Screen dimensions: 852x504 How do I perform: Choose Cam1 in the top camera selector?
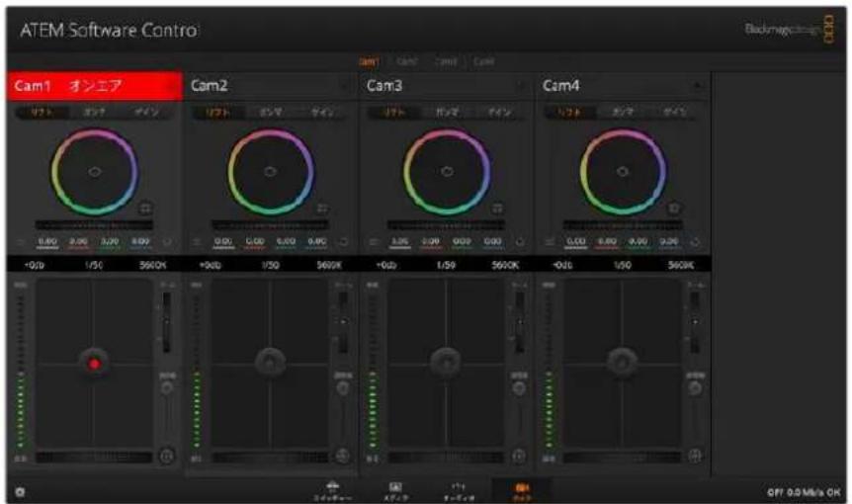tap(369, 62)
